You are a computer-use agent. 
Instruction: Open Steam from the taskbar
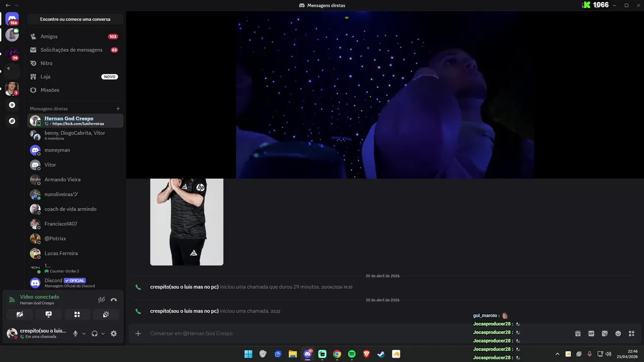point(381,354)
